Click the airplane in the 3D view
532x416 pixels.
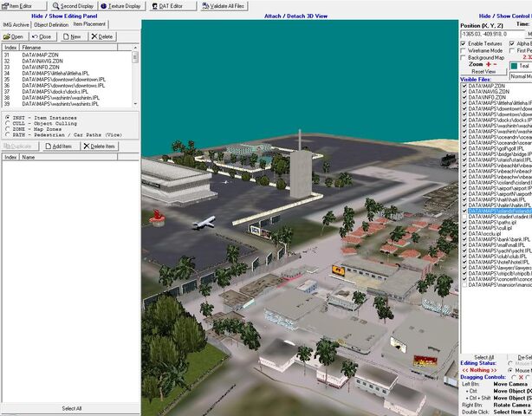click(x=204, y=222)
